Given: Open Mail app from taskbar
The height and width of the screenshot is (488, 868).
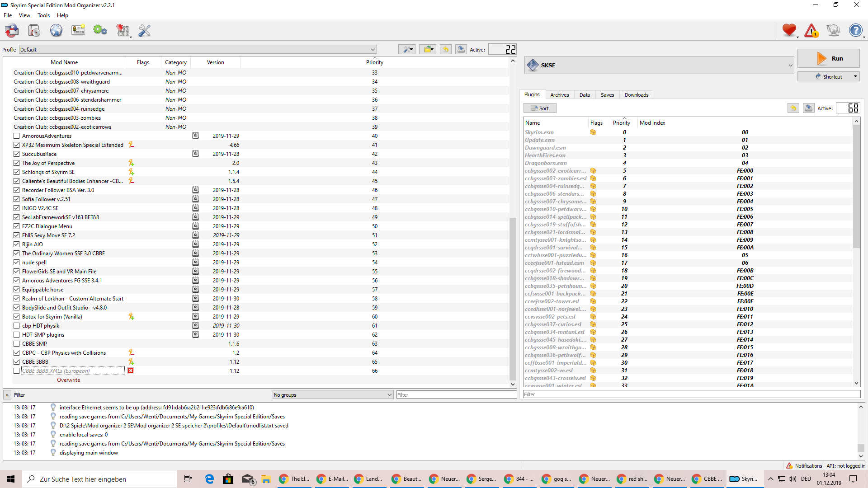Looking at the screenshot, I should tap(247, 479).
